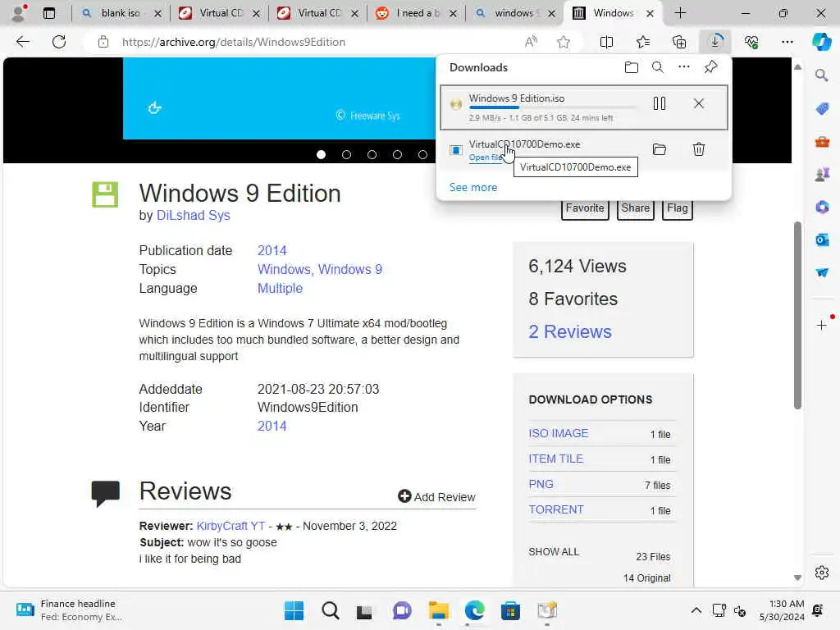Click the Share button
840x630 pixels.
pos(636,208)
